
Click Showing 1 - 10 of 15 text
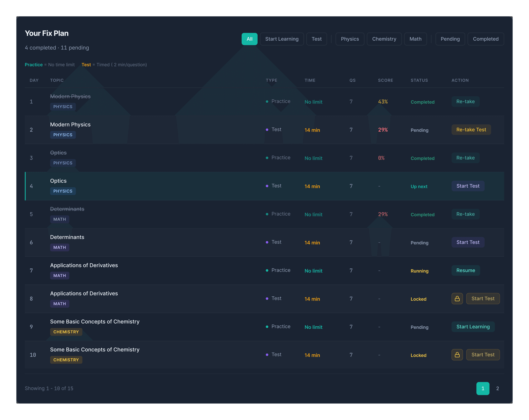click(x=49, y=388)
